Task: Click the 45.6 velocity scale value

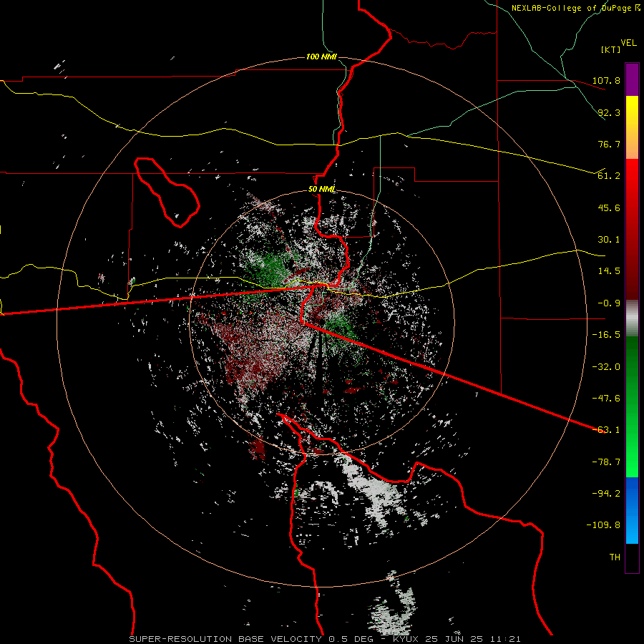Action: (609, 208)
